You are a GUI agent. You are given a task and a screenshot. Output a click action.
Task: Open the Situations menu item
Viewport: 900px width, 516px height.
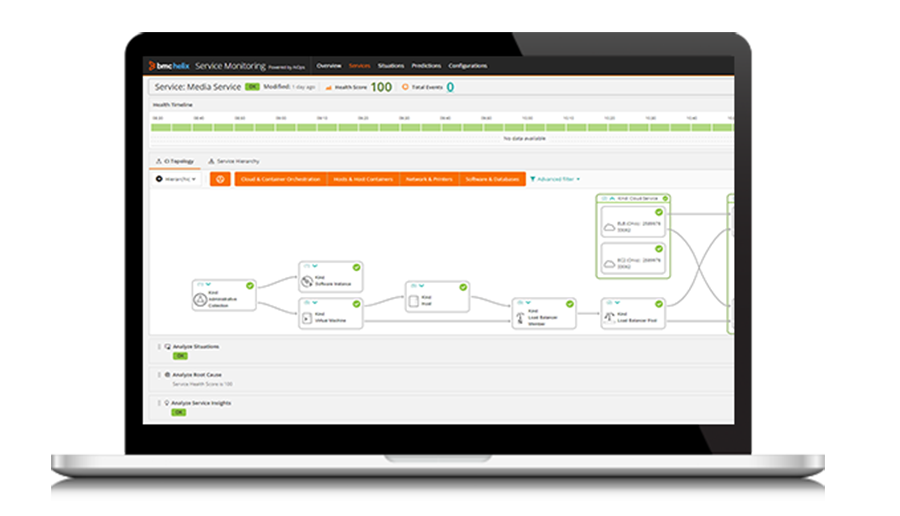click(391, 66)
